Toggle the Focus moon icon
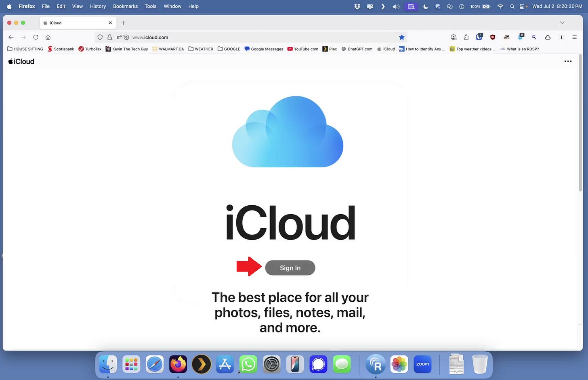 click(x=425, y=6)
